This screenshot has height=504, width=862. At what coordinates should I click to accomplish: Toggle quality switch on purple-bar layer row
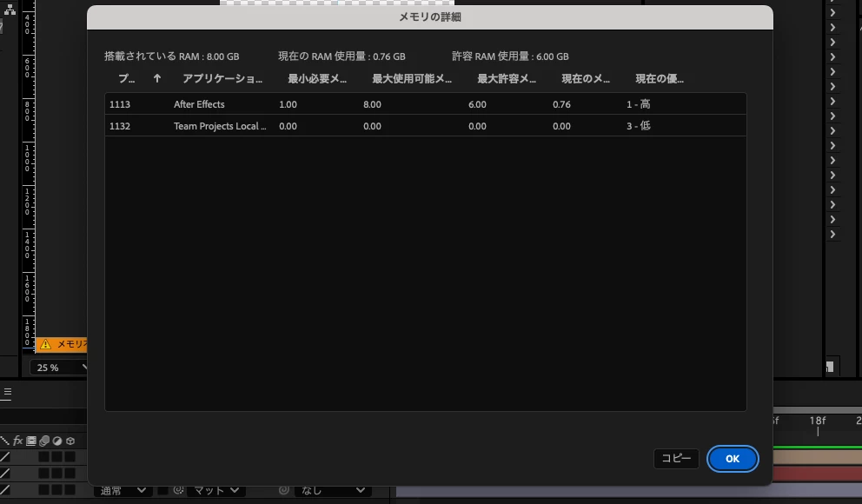(x=5, y=490)
